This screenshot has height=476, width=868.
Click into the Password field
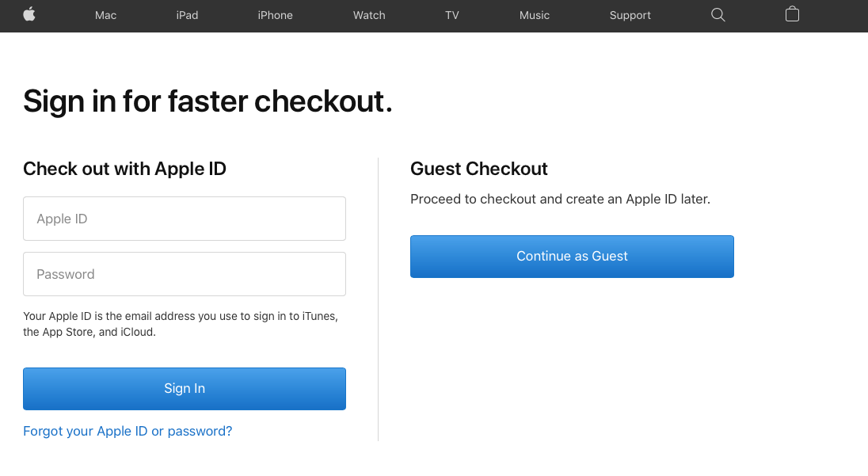tap(185, 274)
